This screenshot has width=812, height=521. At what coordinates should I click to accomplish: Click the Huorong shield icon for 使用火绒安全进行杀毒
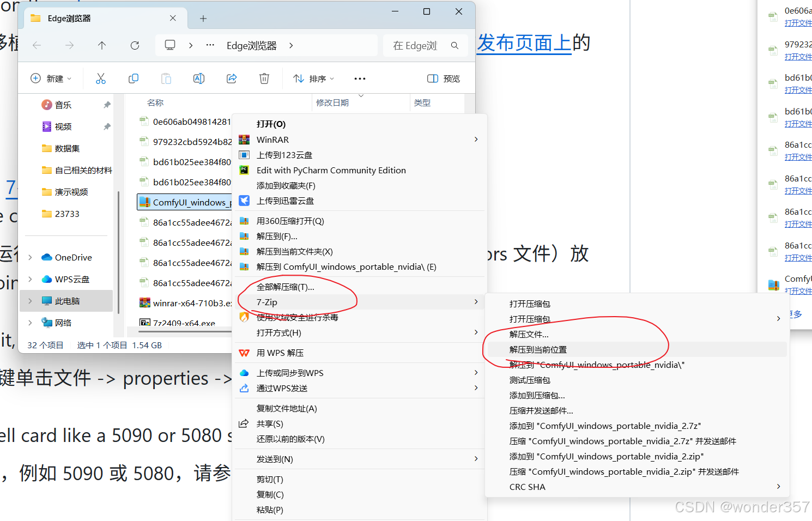pyautogui.click(x=244, y=317)
